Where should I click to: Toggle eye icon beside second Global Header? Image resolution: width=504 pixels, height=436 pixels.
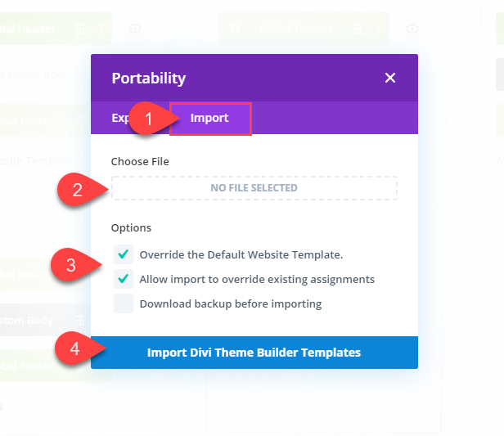pos(412,29)
